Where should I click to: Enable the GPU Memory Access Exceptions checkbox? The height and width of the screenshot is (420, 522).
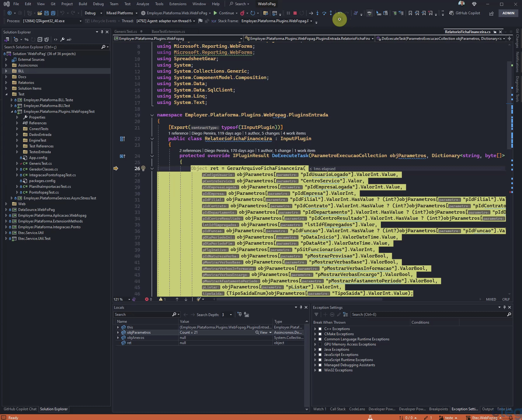click(x=320, y=344)
